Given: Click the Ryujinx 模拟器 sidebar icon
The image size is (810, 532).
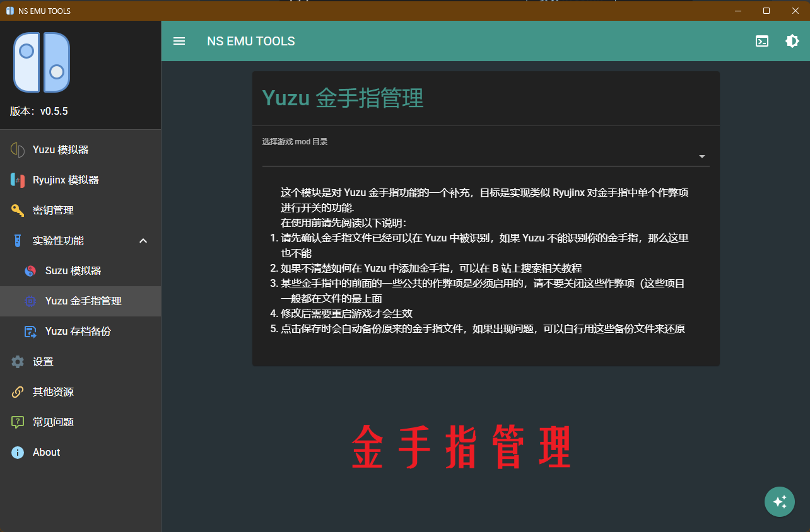Looking at the screenshot, I should tap(18, 180).
